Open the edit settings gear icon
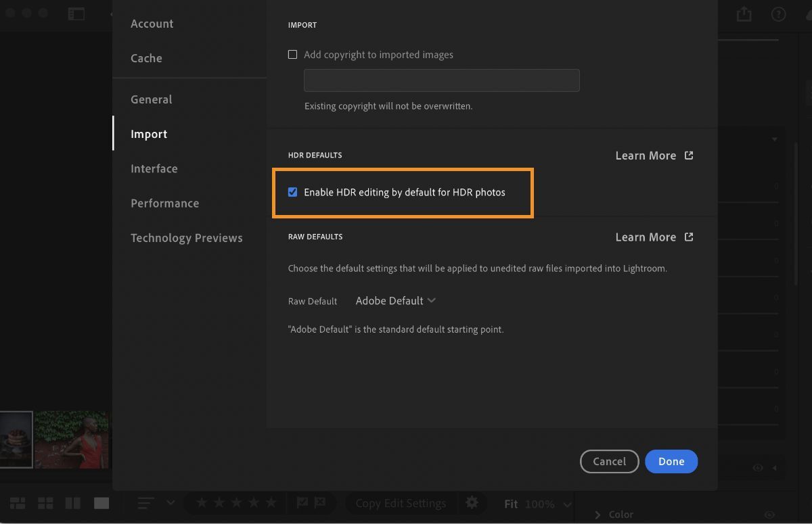This screenshot has height=524, width=812. pos(472,503)
